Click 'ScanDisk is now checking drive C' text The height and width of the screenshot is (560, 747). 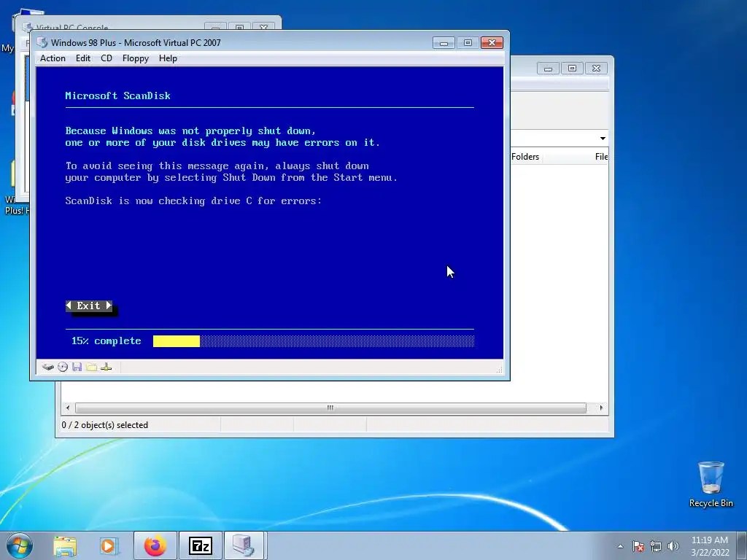[158, 201]
